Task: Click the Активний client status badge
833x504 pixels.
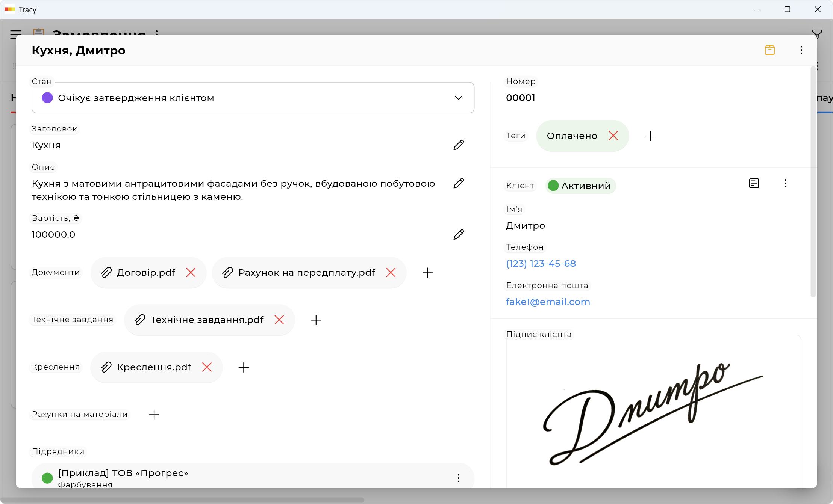Action: pyautogui.click(x=580, y=186)
